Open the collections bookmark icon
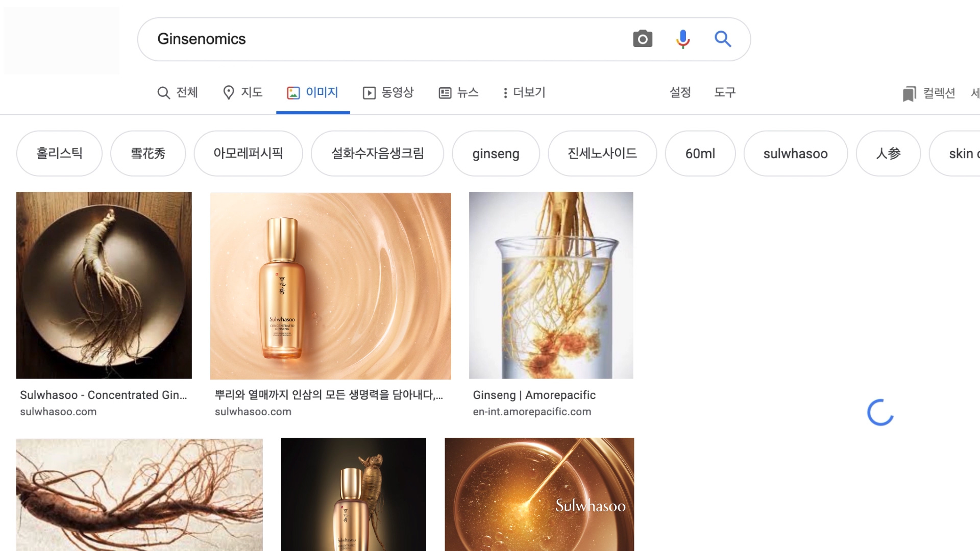 point(909,93)
